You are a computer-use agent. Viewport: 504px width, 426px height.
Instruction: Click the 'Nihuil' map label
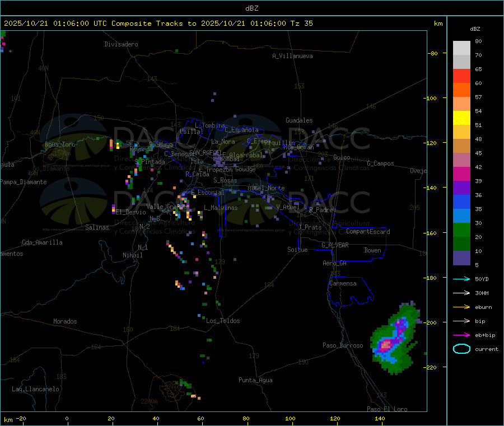tap(132, 255)
